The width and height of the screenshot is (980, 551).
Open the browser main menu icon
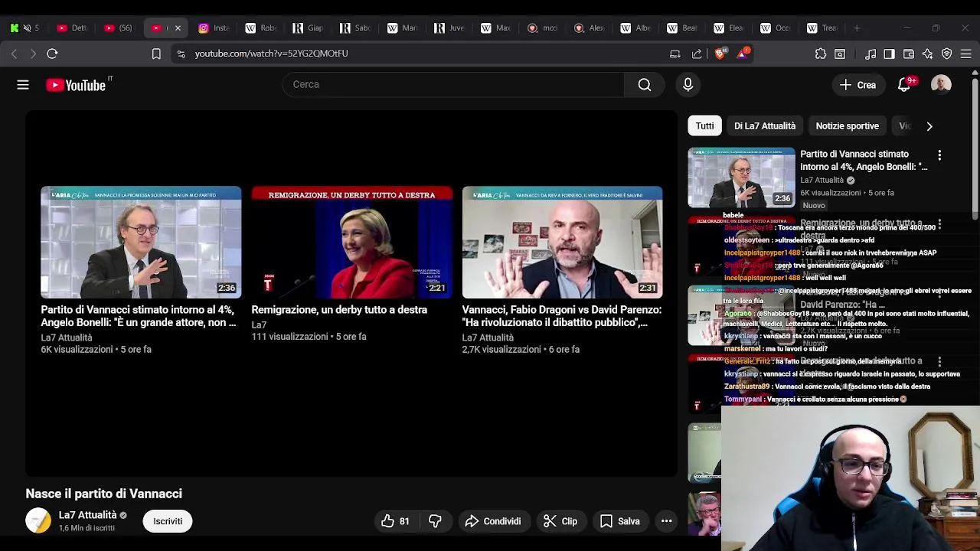966,54
